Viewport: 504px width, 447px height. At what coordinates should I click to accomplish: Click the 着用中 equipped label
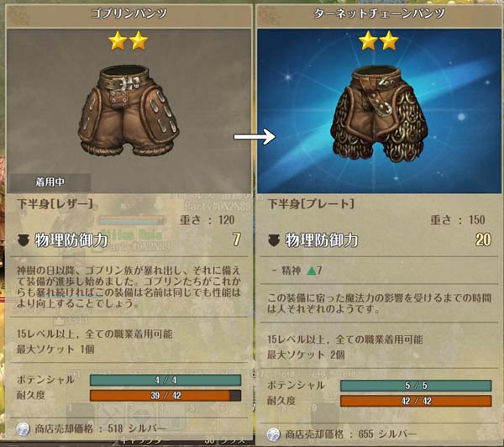[50, 182]
